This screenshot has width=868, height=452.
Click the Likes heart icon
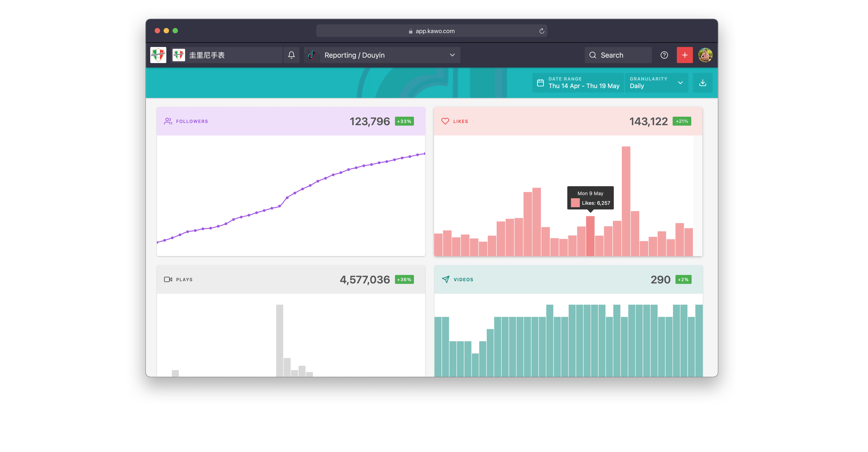coord(445,121)
